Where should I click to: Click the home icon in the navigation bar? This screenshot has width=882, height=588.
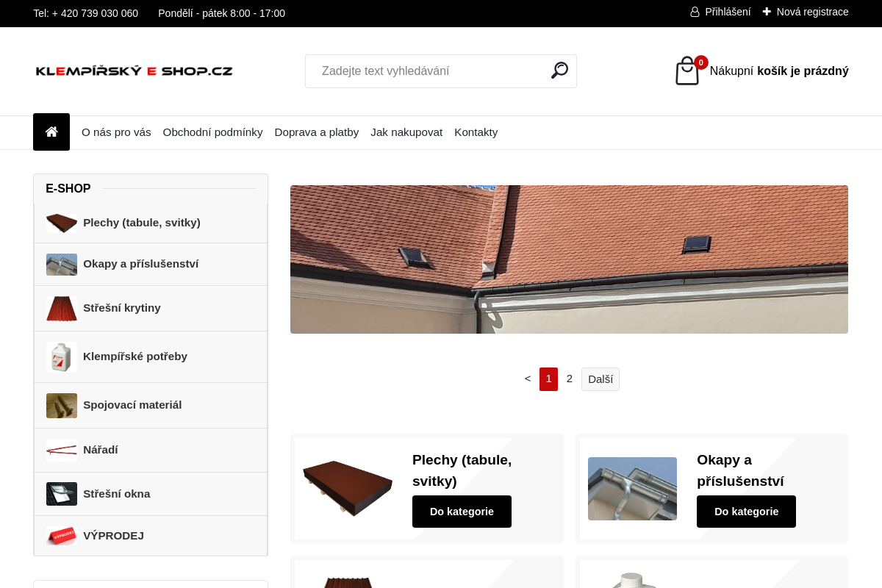(x=51, y=132)
